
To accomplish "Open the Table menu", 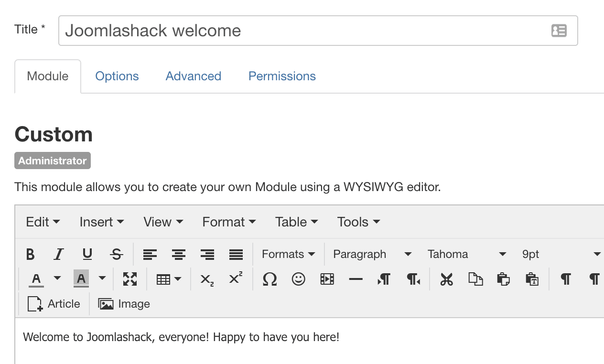I will click(297, 222).
